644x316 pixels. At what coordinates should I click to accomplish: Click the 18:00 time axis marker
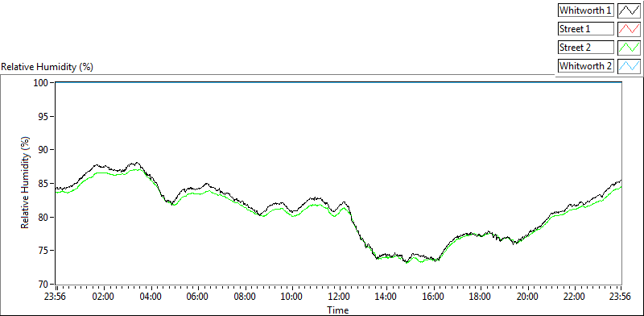(x=480, y=297)
